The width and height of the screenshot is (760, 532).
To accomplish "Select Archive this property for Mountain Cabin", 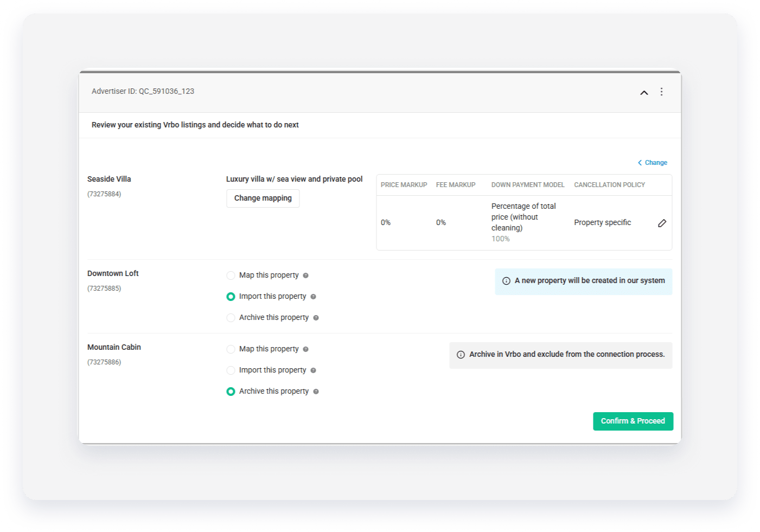I will [231, 392].
